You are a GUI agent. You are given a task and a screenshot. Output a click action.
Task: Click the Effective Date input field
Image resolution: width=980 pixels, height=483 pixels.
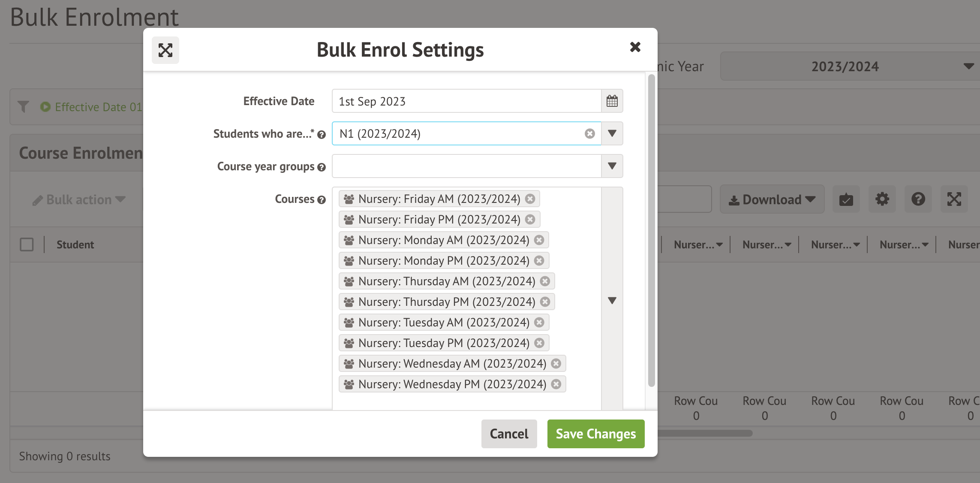tap(466, 101)
